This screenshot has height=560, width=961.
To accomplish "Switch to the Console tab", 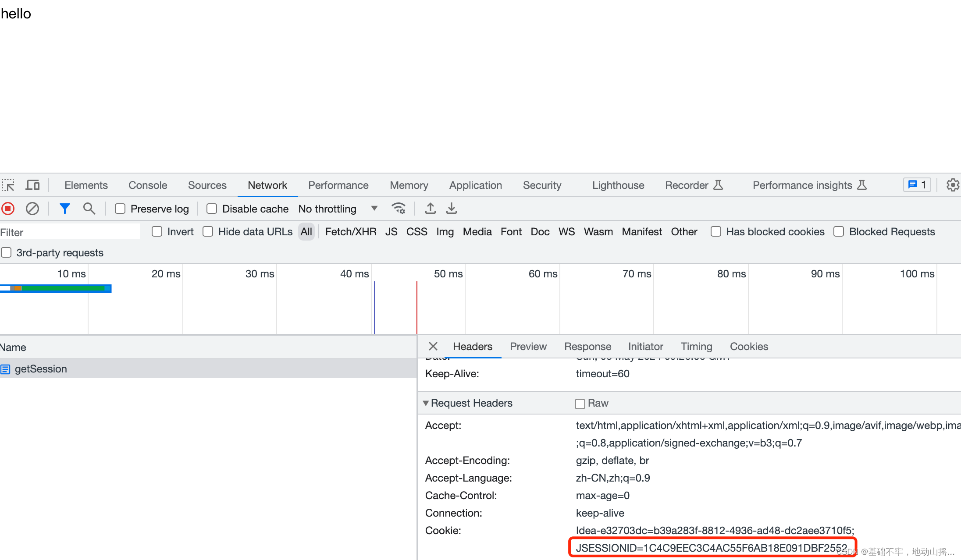I will tap(147, 185).
